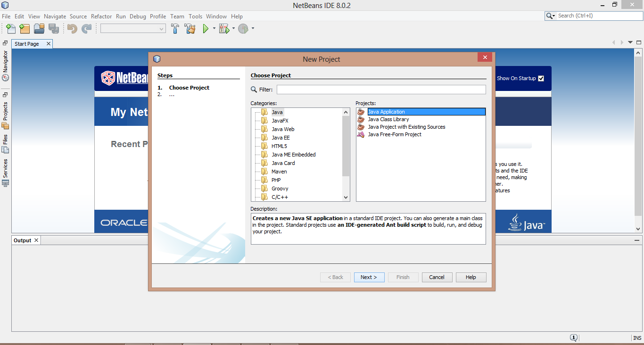Open the Projects side panel
Viewport: 644px width, 345px height.
(x=5, y=115)
